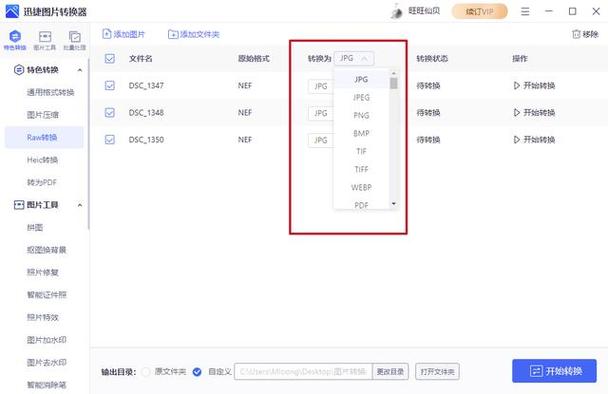Viewport: 608px width, 394px height.
Task: Open the 图片工具 top tab icon
Action: click(45, 36)
